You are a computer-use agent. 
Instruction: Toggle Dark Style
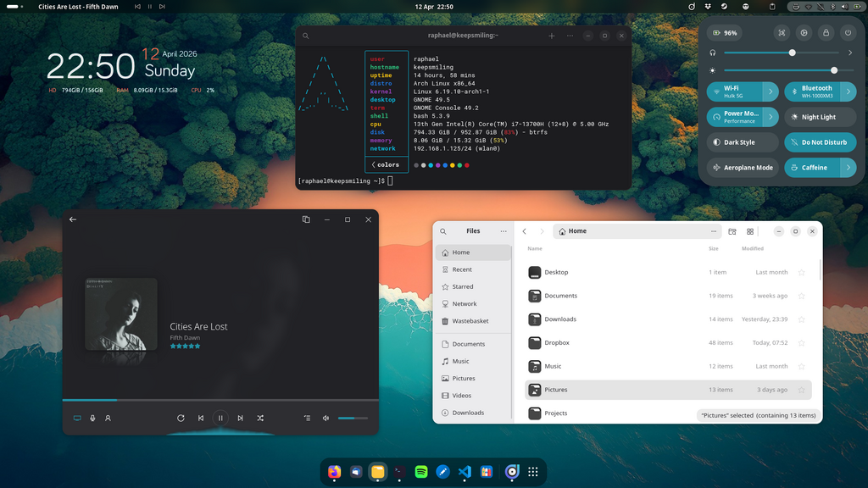(743, 142)
